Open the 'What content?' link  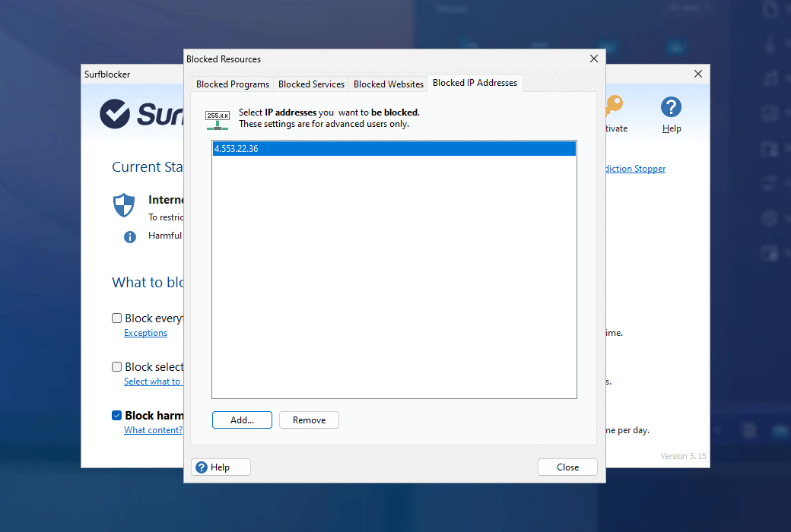pyautogui.click(x=154, y=430)
